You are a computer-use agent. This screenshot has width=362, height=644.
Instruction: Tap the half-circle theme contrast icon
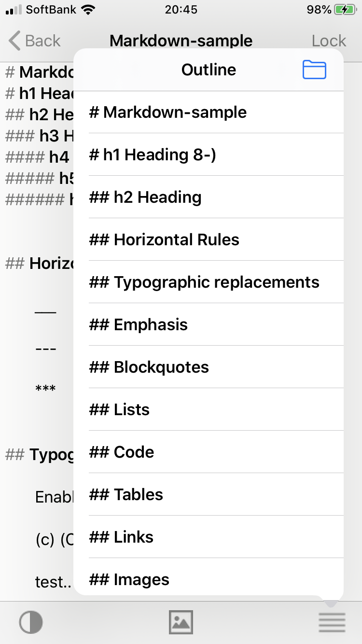tap(31, 622)
